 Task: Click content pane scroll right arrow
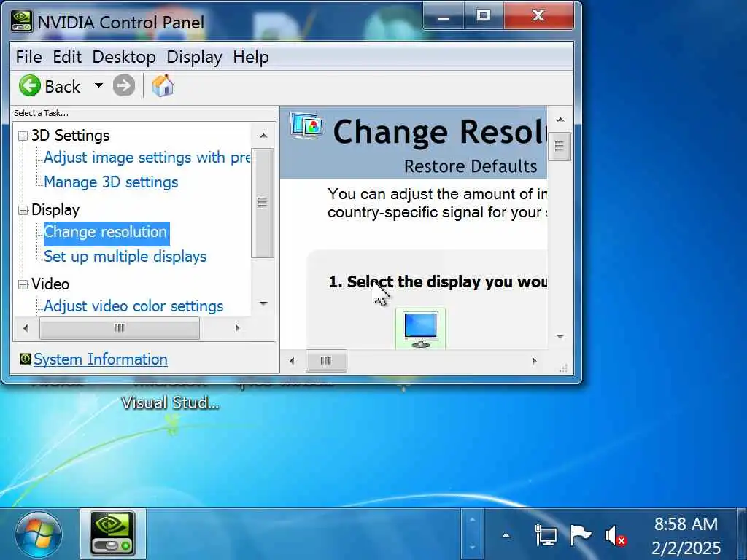click(x=534, y=361)
